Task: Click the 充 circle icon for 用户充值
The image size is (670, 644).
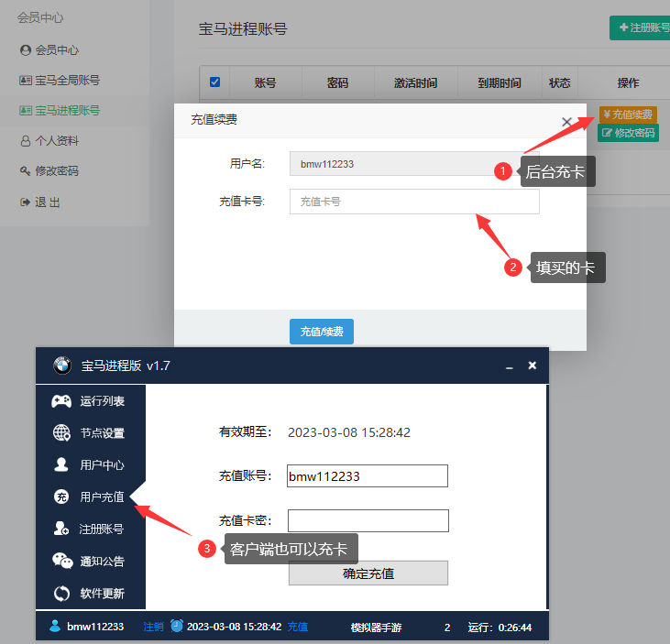Action: point(61,497)
